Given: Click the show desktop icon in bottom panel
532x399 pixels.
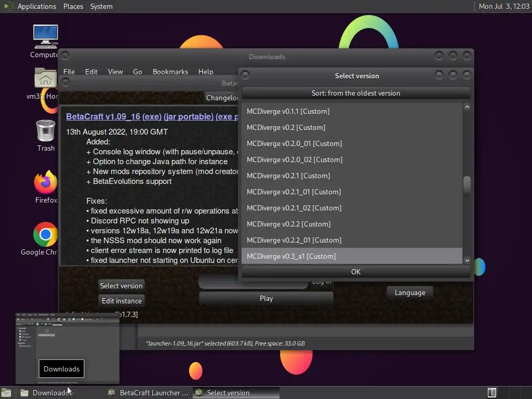Looking at the screenshot, I should pyautogui.click(x=6, y=393).
